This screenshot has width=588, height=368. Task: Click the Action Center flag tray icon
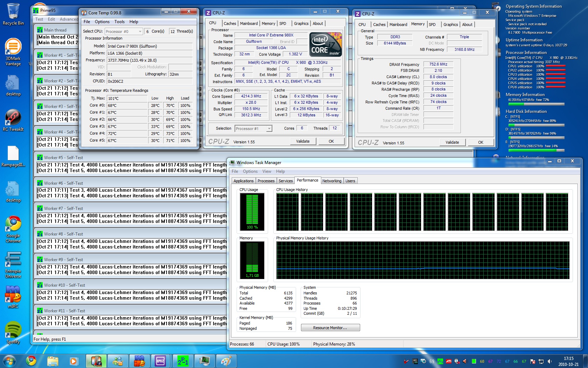[533, 361]
